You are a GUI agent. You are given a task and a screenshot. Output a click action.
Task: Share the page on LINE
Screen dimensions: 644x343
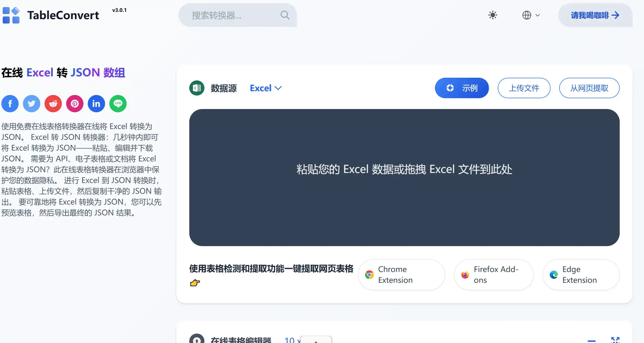(118, 104)
